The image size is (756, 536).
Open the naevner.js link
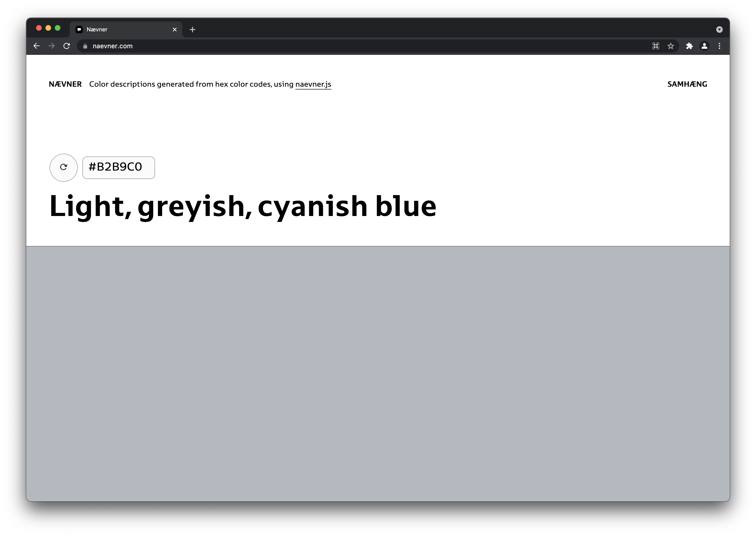[313, 84]
